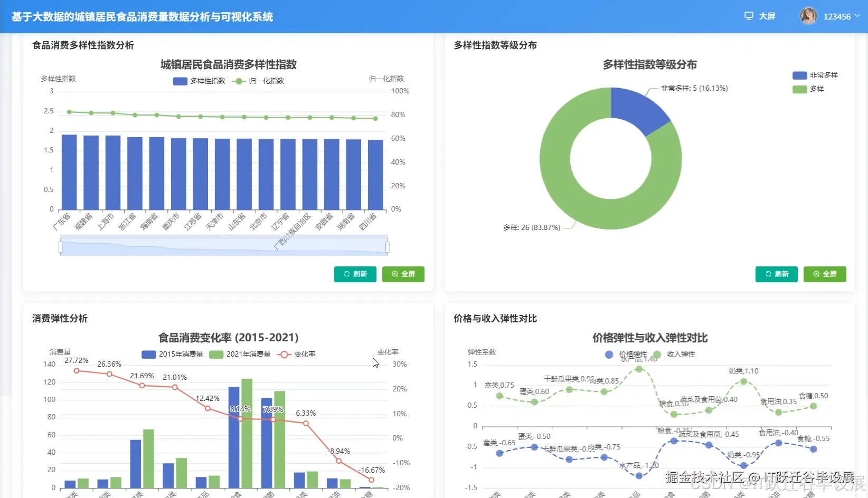Click the user avatar picture
The image size is (868, 498).
808,16
